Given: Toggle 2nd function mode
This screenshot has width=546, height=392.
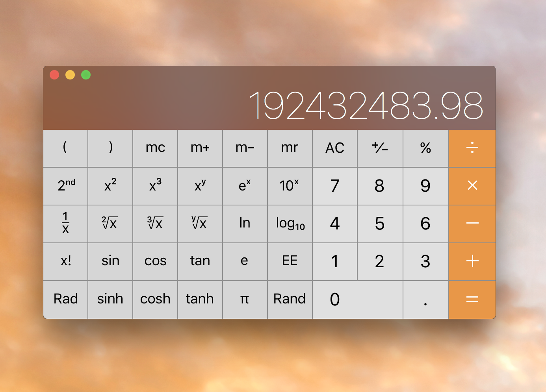Looking at the screenshot, I should click(66, 186).
